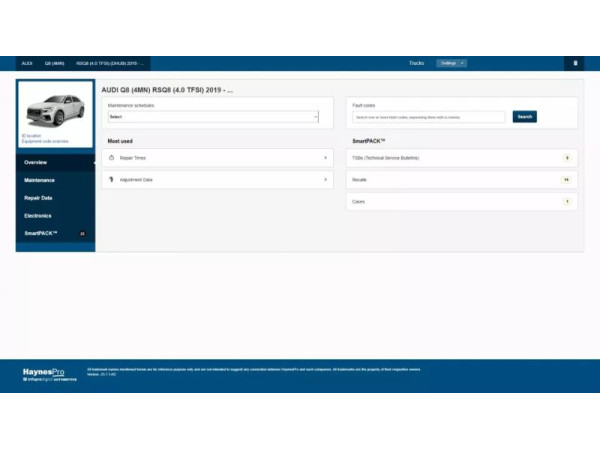Open the Repair Data sidebar section
Image resolution: width=600 pixels, height=450 pixels.
(x=38, y=198)
